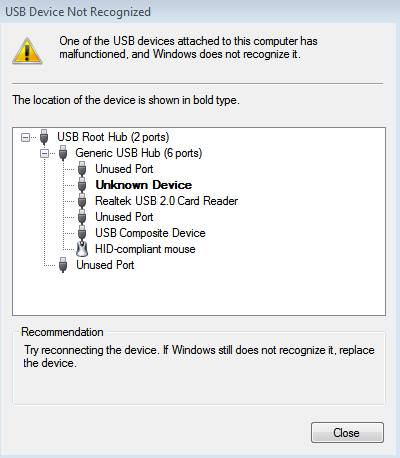400x458 pixels.
Task: Click the yellow warning triangle icon
Action: [27, 51]
